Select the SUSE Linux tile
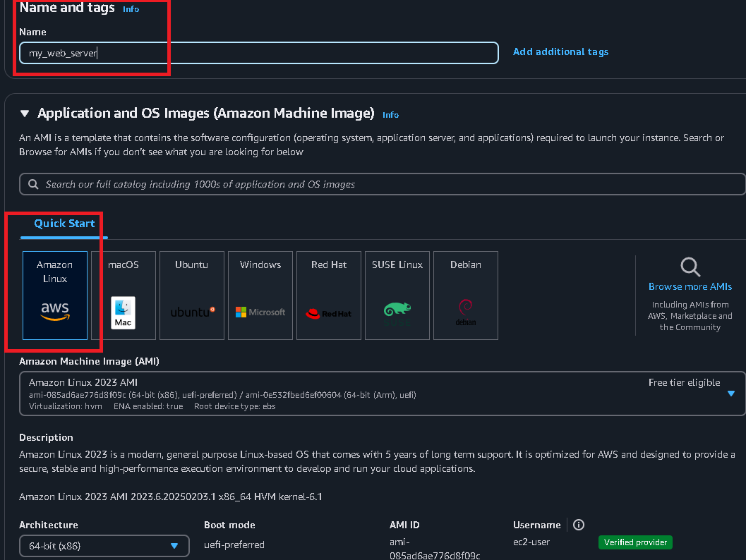Screen dimensions: 746x560 click(x=397, y=296)
